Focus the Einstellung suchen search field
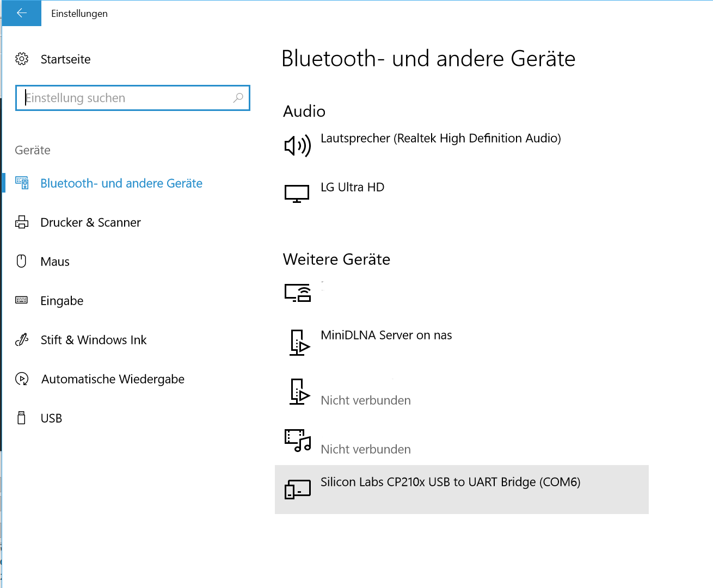 [133, 98]
